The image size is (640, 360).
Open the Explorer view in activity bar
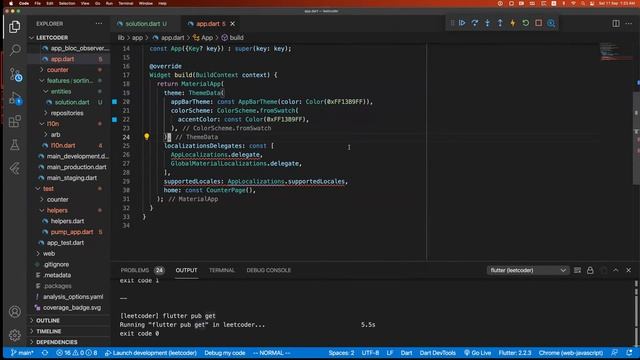pos(15,27)
